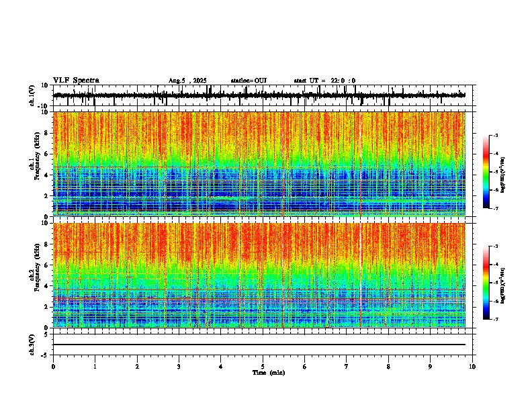This screenshot has width=532, height=411.
Task: Click the color scale bar beside ch.2 spectrogram
Action: coord(486,283)
